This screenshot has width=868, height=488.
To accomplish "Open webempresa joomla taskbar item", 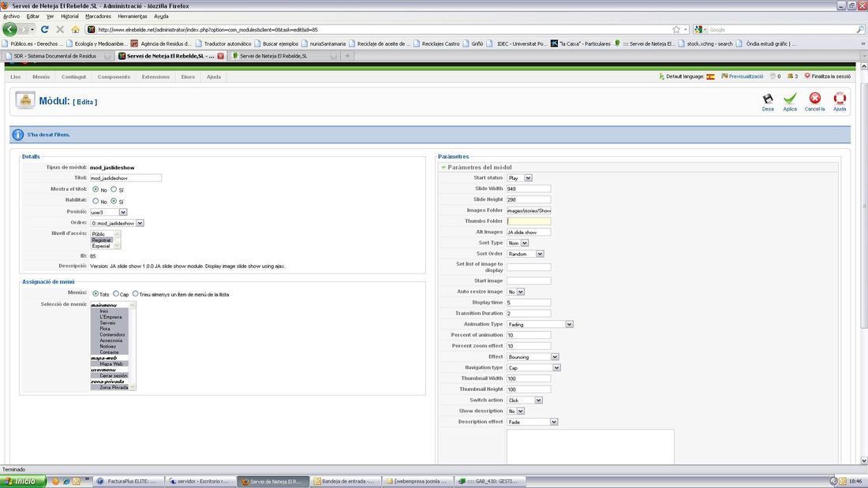I will tap(417, 482).
